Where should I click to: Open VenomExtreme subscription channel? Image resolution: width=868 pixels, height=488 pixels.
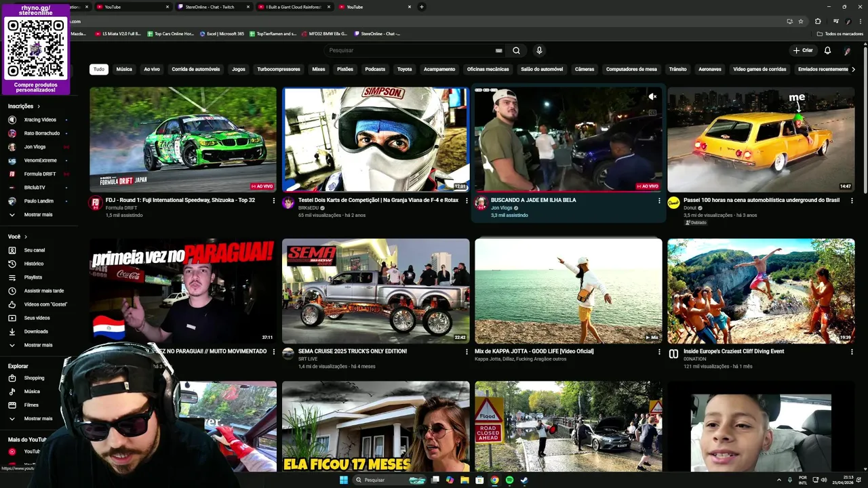(x=41, y=160)
